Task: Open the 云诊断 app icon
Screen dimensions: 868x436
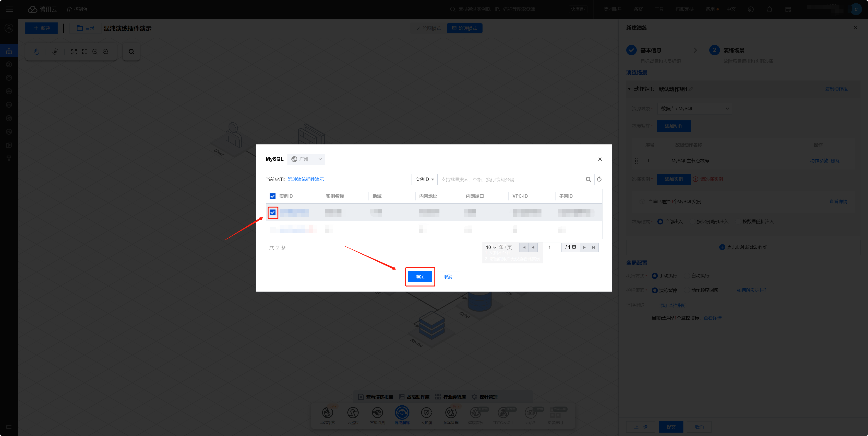Action: tap(531, 412)
